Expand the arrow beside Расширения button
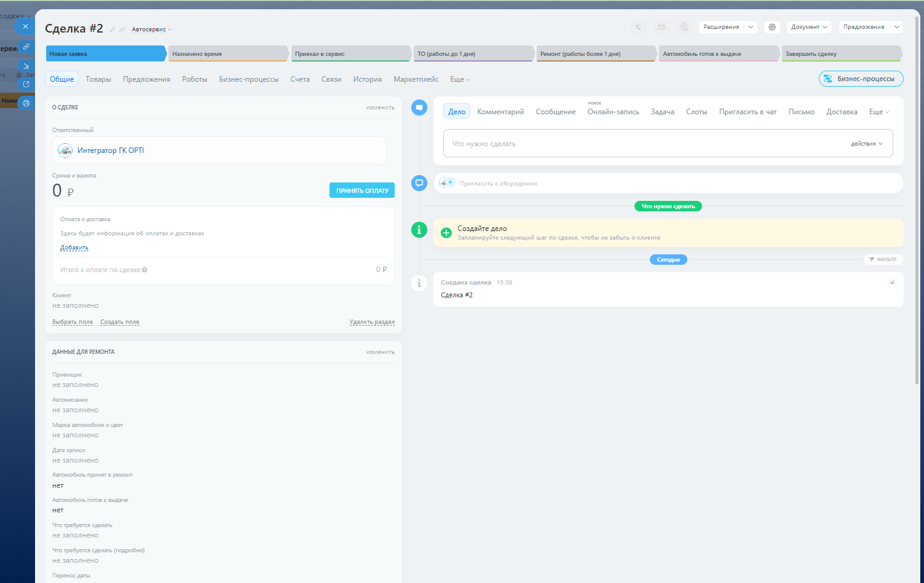This screenshot has height=583, width=924. [751, 27]
